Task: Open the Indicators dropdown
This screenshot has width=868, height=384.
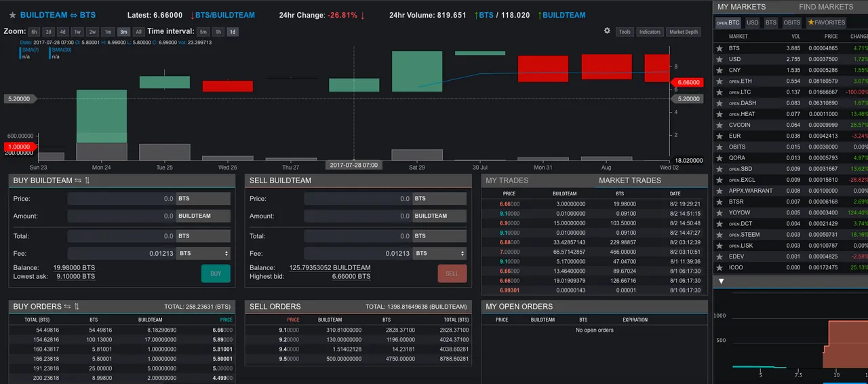Action: (x=650, y=32)
